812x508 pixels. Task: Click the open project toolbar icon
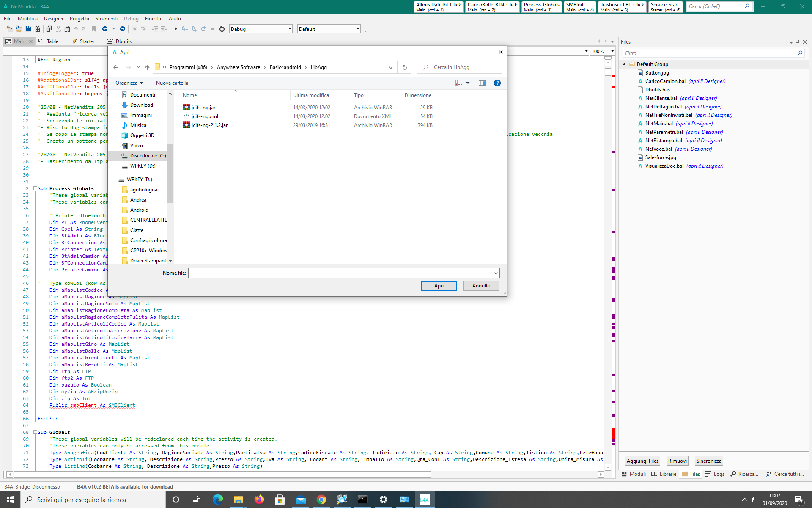(x=19, y=29)
